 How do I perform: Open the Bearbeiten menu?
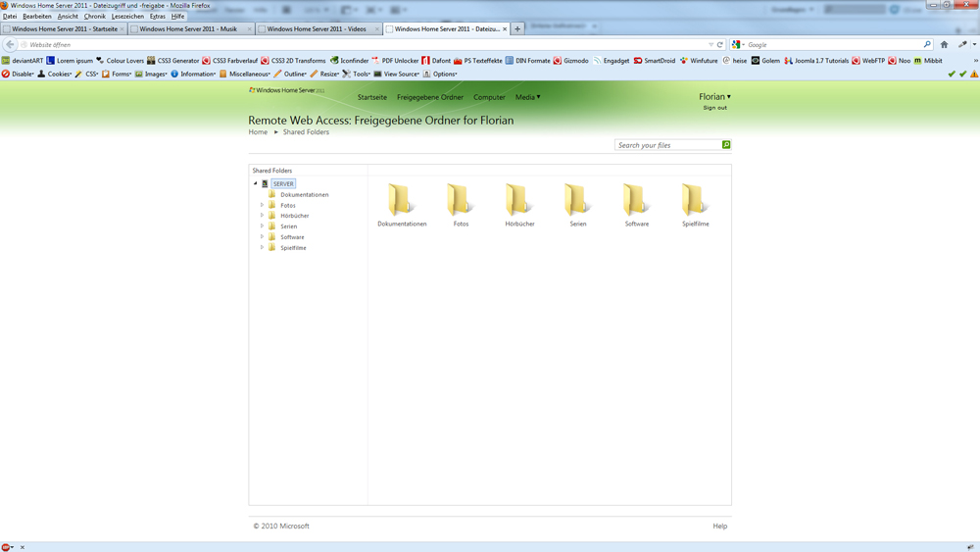(37, 17)
